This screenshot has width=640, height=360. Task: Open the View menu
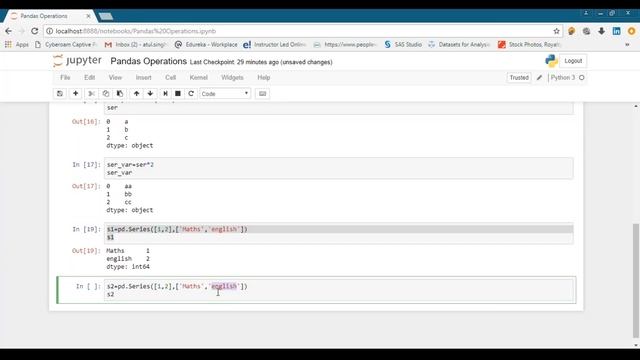(115, 78)
